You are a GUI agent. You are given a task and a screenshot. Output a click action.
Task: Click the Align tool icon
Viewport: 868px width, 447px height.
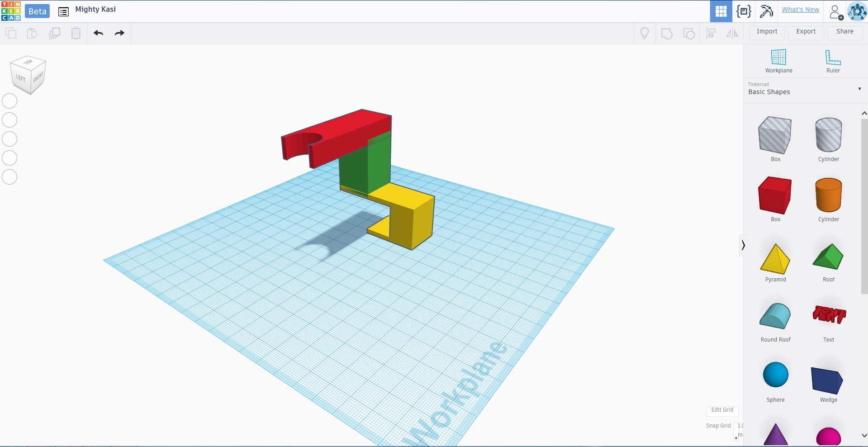(711, 33)
